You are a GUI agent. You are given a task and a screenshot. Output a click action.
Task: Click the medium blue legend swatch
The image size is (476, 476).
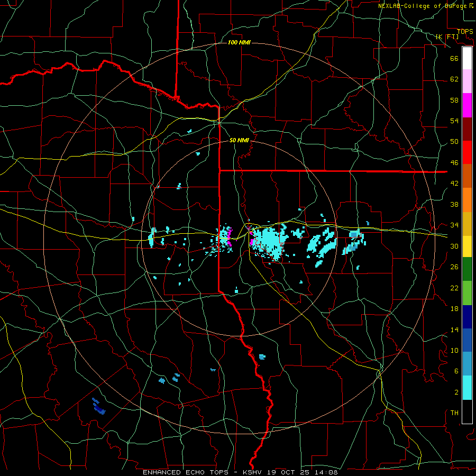pyautogui.click(x=467, y=340)
